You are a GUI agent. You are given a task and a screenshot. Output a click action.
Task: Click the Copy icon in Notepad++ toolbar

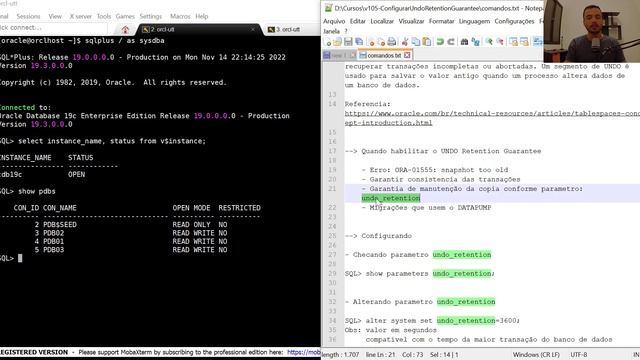[416, 42]
